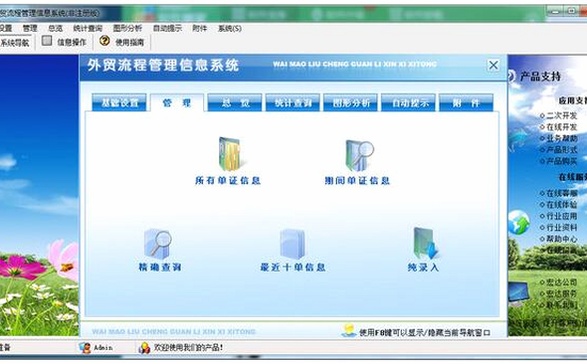The height and width of the screenshot is (364, 587).
Task: Launch the 精确查询 magnifier icon
Action: (158, 244)
